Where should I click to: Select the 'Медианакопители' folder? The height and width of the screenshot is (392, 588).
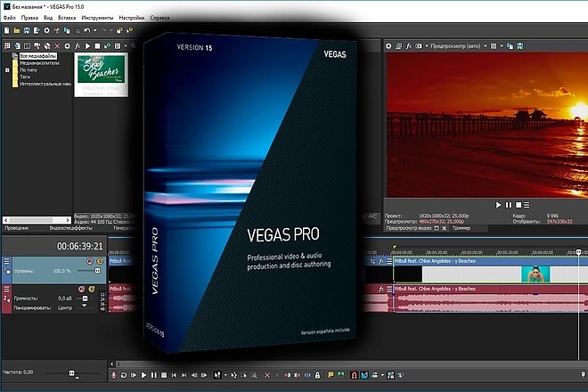click(39, 63)
